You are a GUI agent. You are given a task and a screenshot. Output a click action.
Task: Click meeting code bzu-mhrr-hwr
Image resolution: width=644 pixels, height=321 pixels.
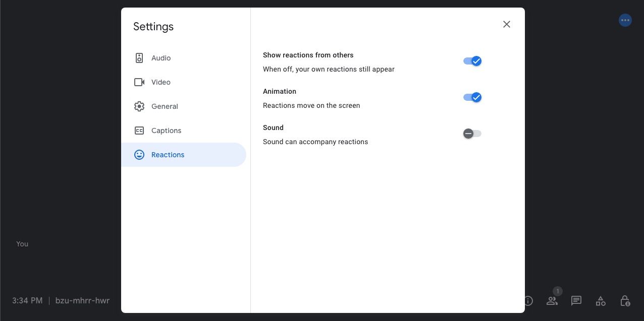[82, 301]
